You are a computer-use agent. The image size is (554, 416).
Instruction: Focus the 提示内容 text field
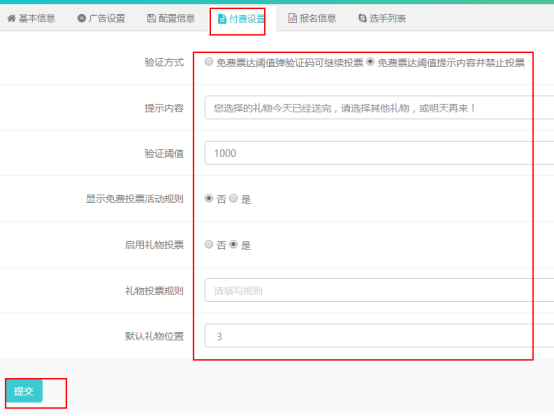click(379, 107)
